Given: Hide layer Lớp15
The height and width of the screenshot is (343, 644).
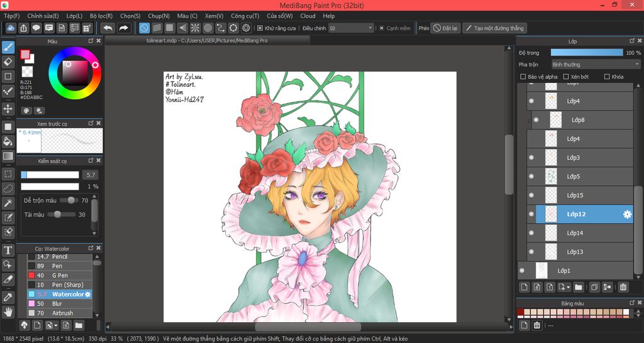Looking at the screenshot, I should coord(531,195).
